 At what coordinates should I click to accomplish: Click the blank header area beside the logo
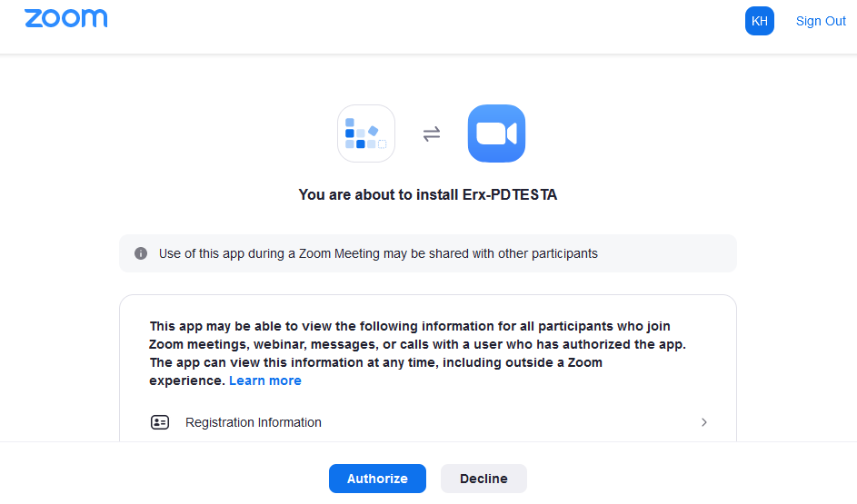pyautogui.click(x=409, y=23)
